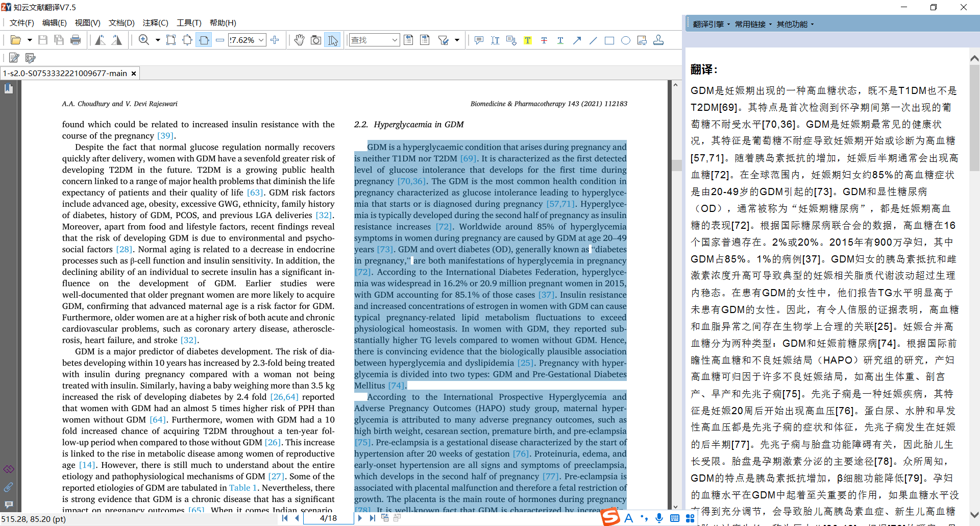The image size is (980, 526).
Task: Select the sticky note comment tool
Action: 479,40
